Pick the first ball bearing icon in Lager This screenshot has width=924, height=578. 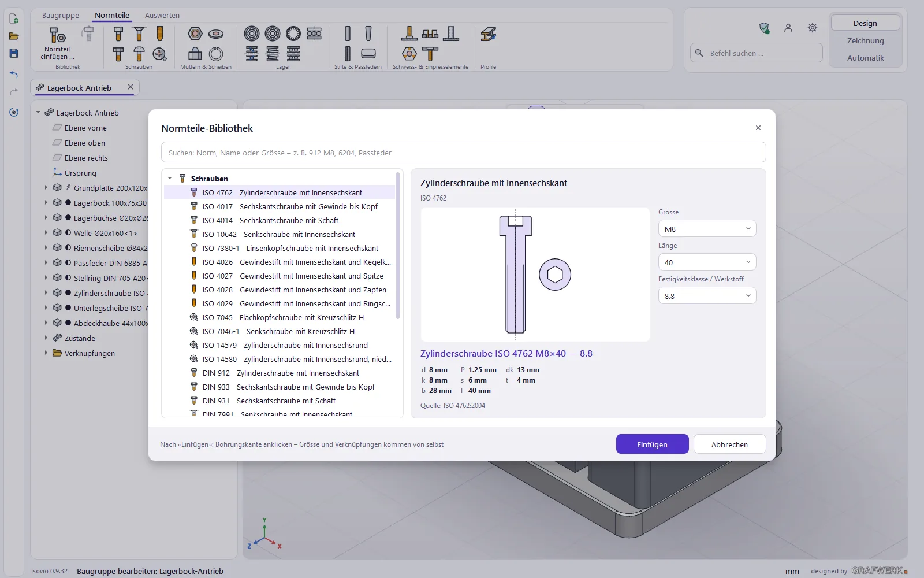pos(251,34)
